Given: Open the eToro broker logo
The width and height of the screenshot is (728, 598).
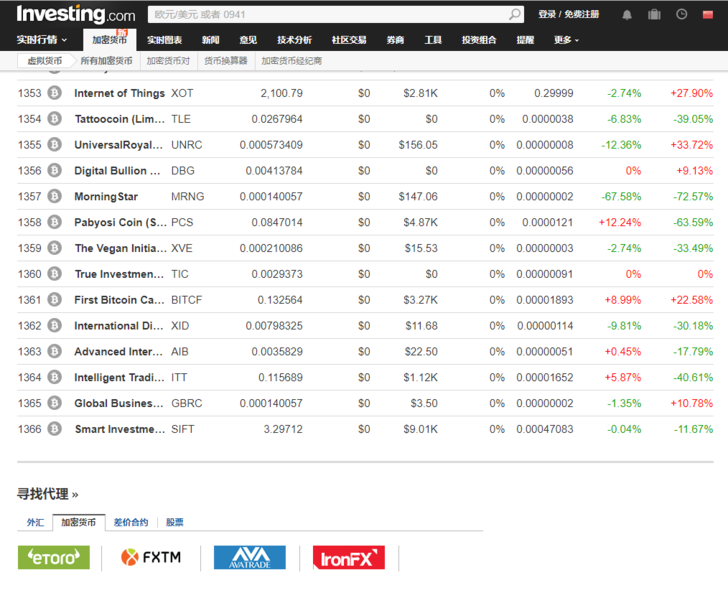Looking at the screenshot, I should click(53, 557).
